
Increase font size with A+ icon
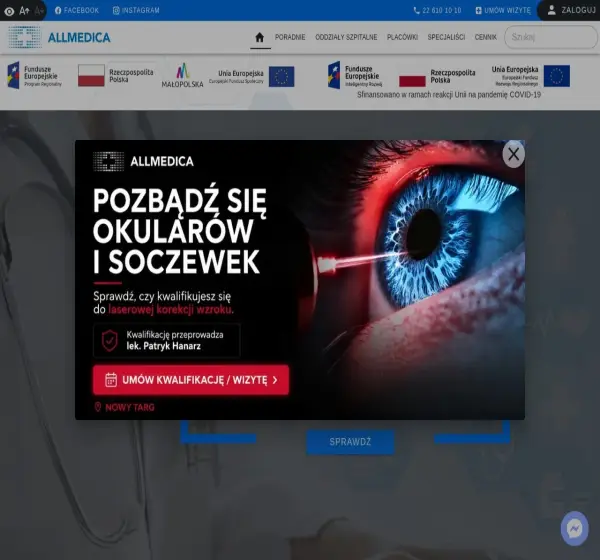[x=24, y=11]
